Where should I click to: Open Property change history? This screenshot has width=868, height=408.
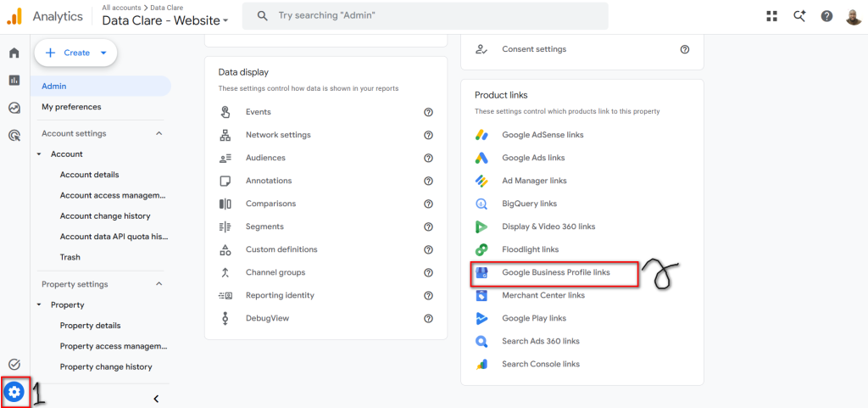[x=106, y=366]
